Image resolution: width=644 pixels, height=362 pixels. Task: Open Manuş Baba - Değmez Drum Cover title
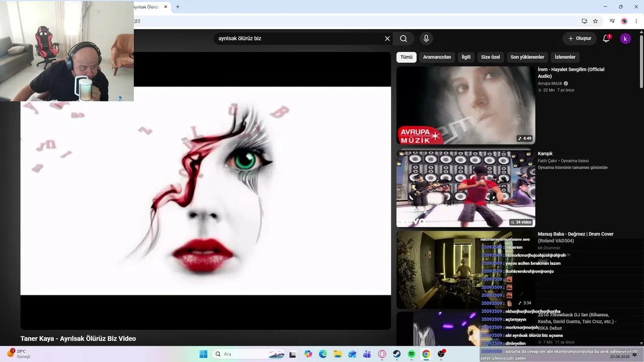(576, 237)
